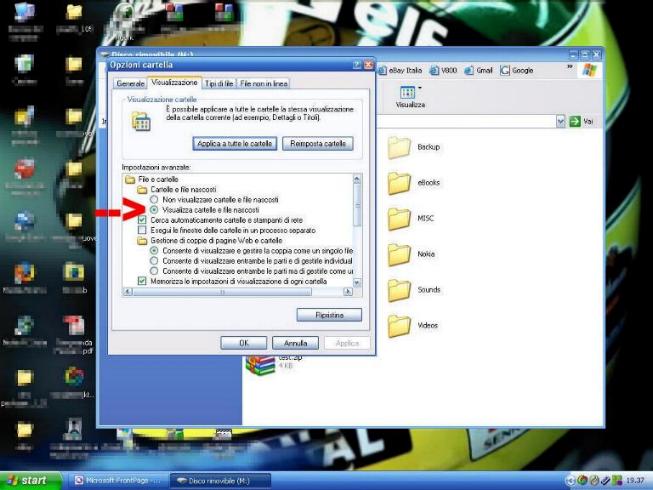Enable 'Esegui le finestre delle cartelle in un processo separato'
Image resolution: width=653 pixels, height=490 pixels.
[x=142, y=230]
